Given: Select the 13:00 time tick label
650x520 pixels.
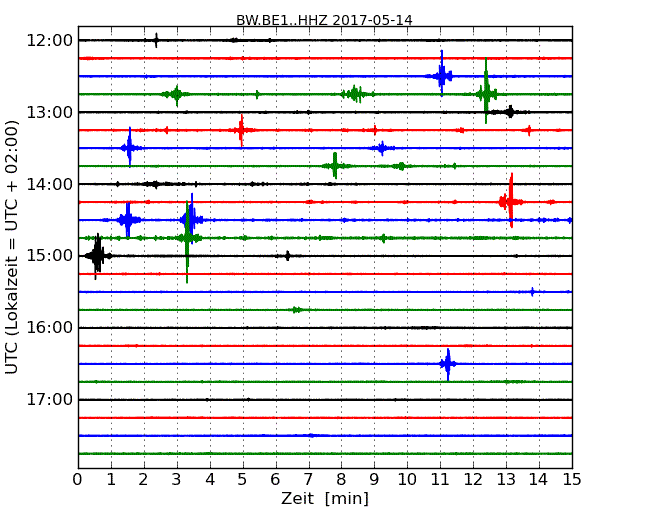Looking at the screenshot, I should [50, 112].
